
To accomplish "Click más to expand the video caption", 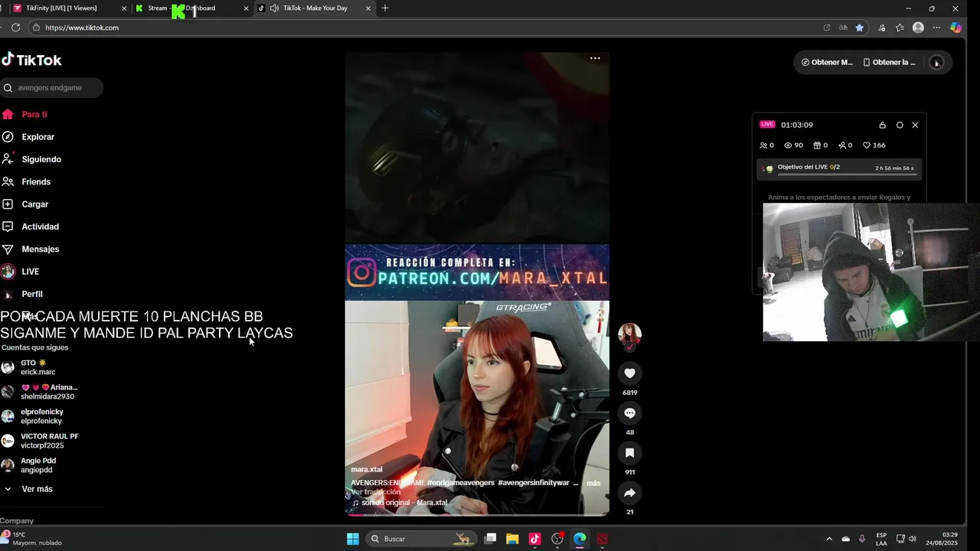I will click(593, 483).
